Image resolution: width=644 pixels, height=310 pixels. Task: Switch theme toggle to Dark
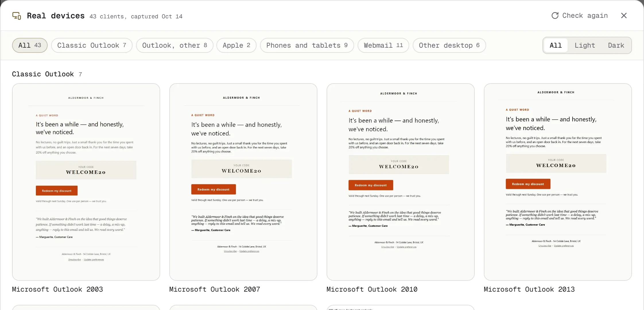616,45
